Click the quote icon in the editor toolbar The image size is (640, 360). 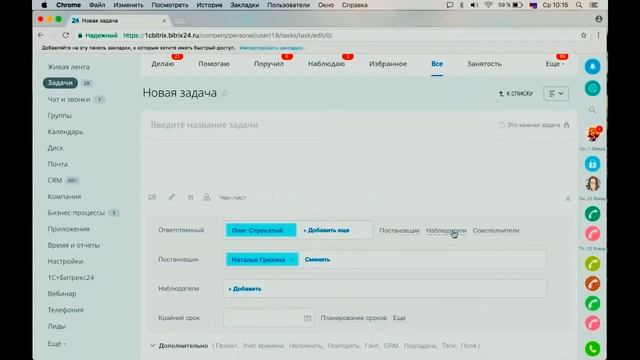(x=190, y=198)
